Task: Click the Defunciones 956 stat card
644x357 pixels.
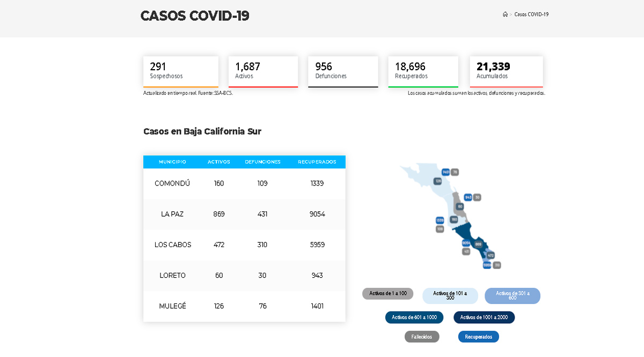Action: 343,71
